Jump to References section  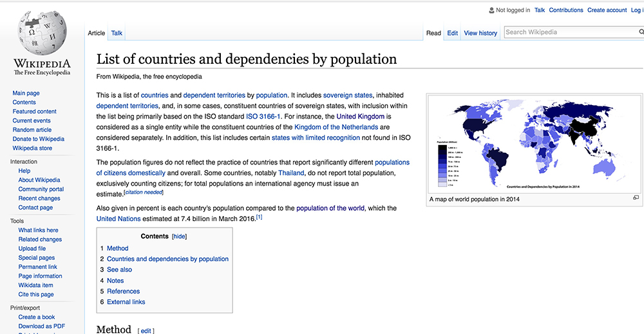[x=123, y=291]
